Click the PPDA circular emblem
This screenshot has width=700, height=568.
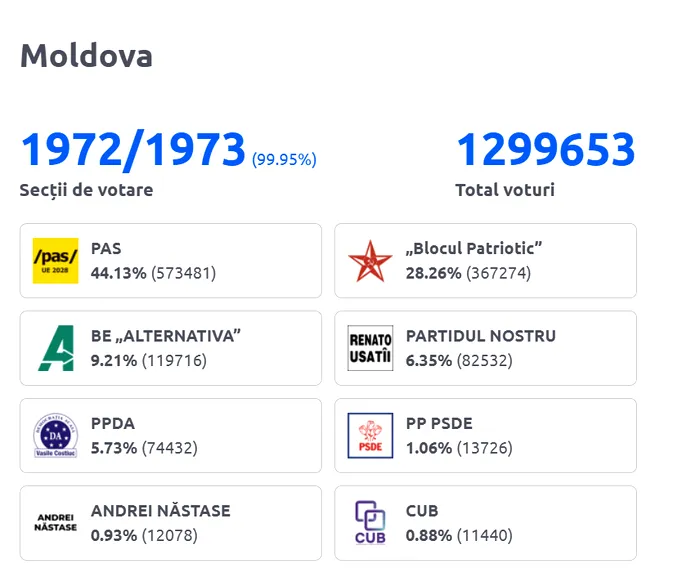pyautogui.click(x=56, y=436)
